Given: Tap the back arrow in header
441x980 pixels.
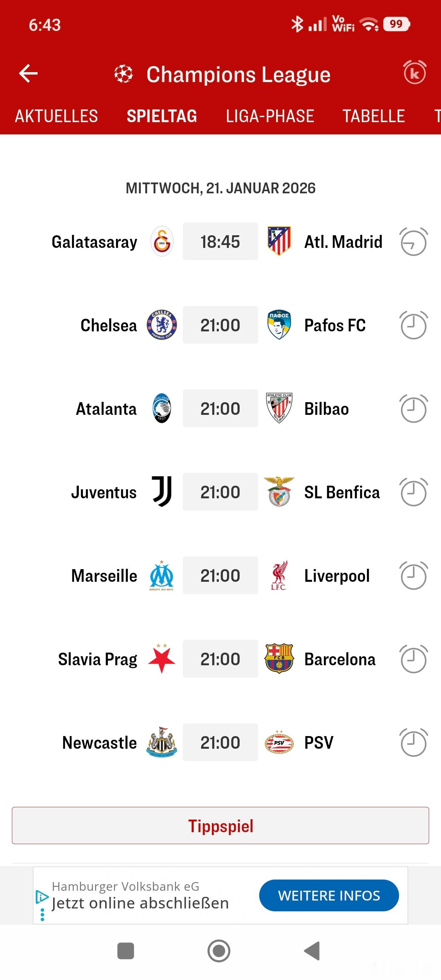Looking at the screenshot, I should pos(28,73).
